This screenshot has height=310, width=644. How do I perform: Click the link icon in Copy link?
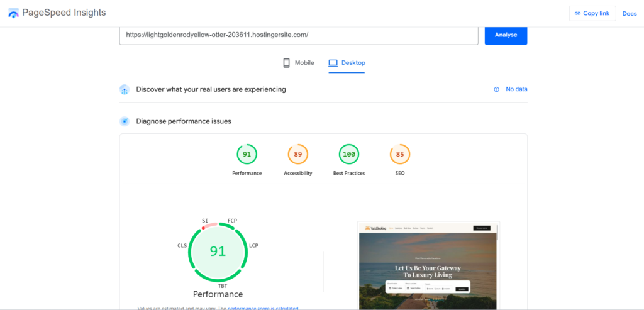coord(577,14)
